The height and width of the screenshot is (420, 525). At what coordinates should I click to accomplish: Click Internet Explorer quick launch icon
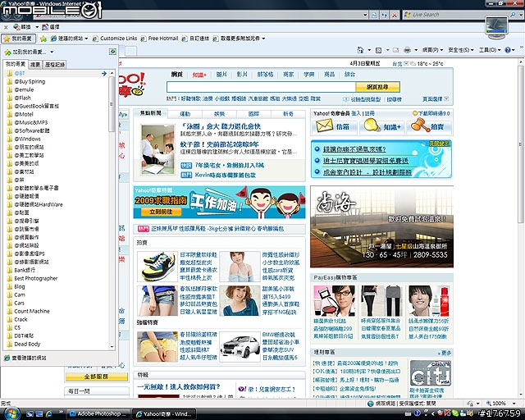coord(49,414)
